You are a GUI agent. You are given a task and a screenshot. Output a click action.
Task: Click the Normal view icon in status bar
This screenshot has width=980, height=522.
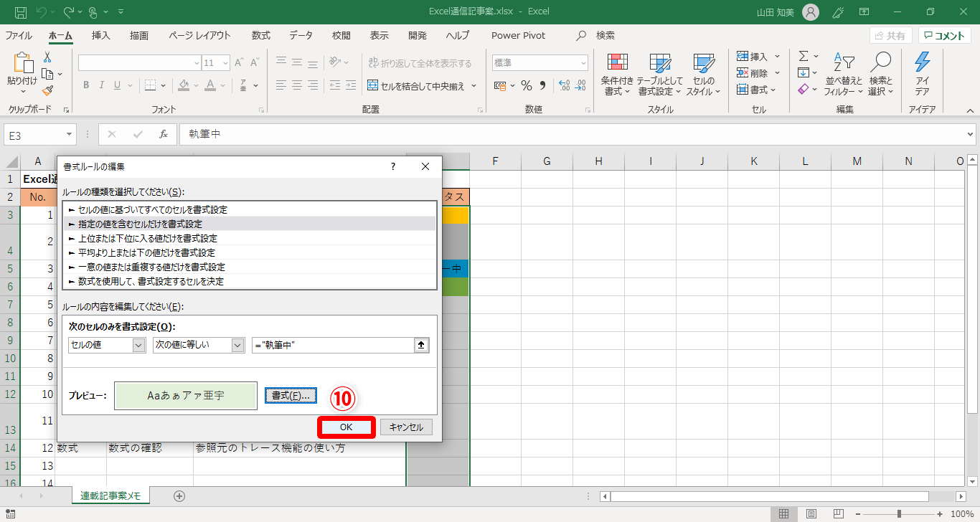click(x=784, y=514)
